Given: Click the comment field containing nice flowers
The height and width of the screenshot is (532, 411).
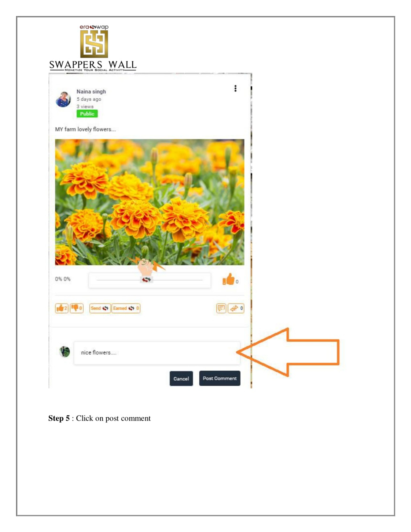Looking at the screenshot, I should 157,353.
